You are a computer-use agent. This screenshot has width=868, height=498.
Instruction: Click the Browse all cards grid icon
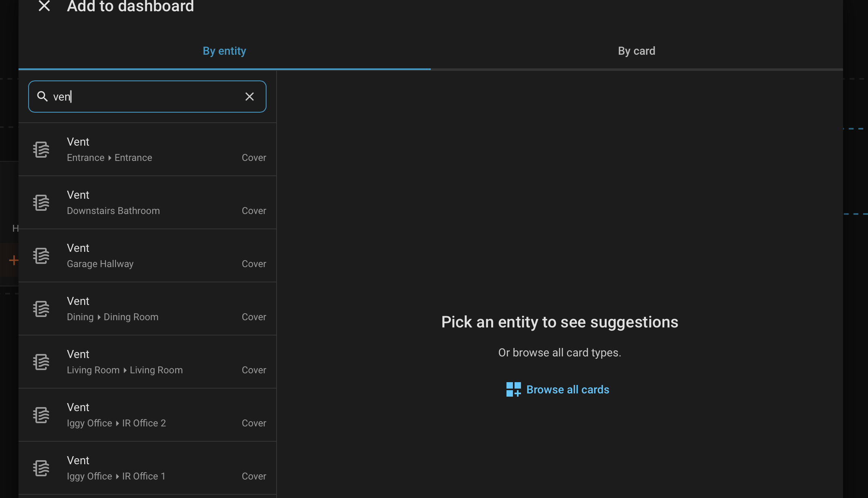513,389
